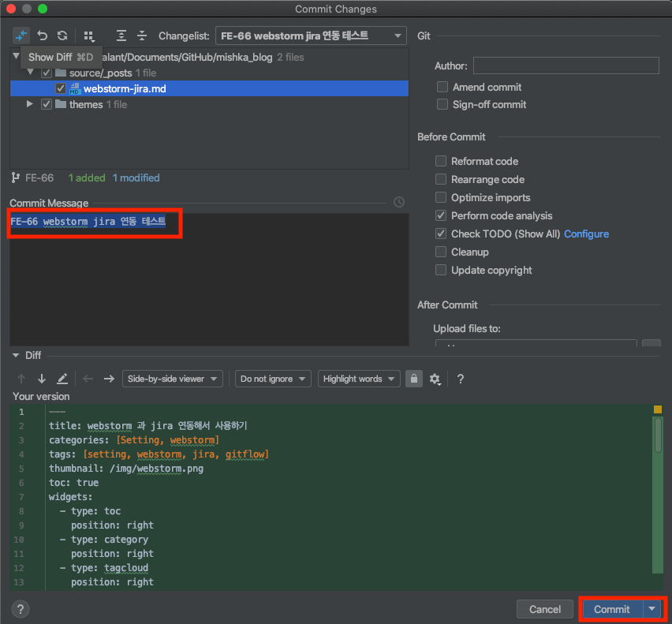This screenshot has height=624, width=672.
Task: Click diff line 'thumbnail: /img/webstorm.png'
Action: (x=126, y=469)
